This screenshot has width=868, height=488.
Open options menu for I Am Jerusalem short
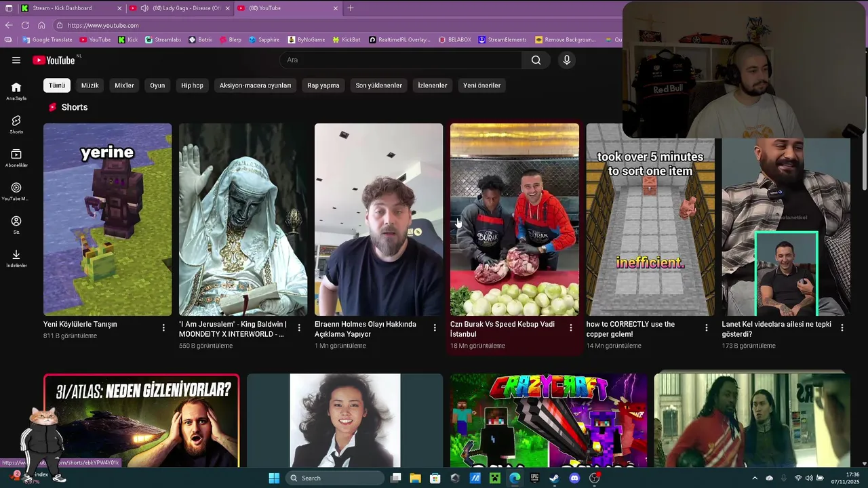pyautogui.click(x=299, y=328)
